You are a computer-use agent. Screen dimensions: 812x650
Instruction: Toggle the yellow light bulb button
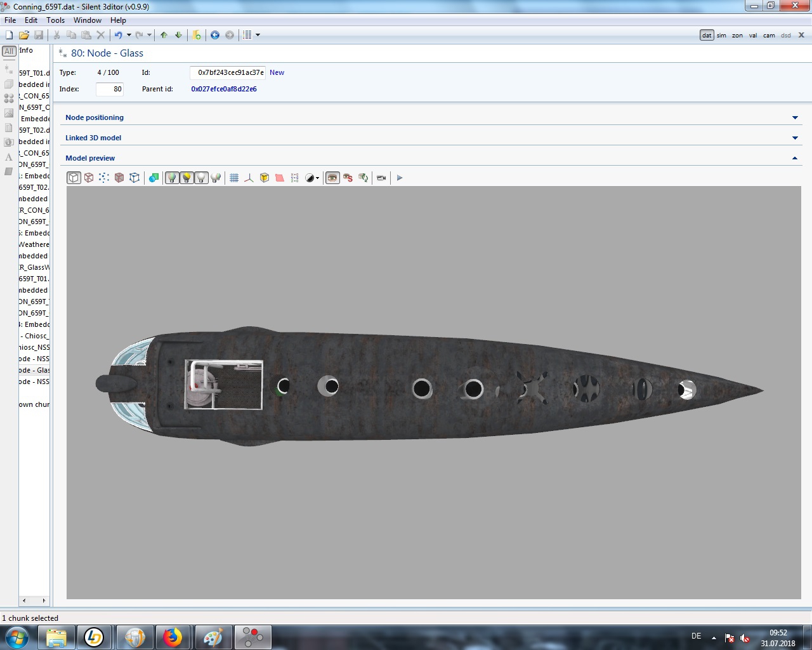(187, 178)
